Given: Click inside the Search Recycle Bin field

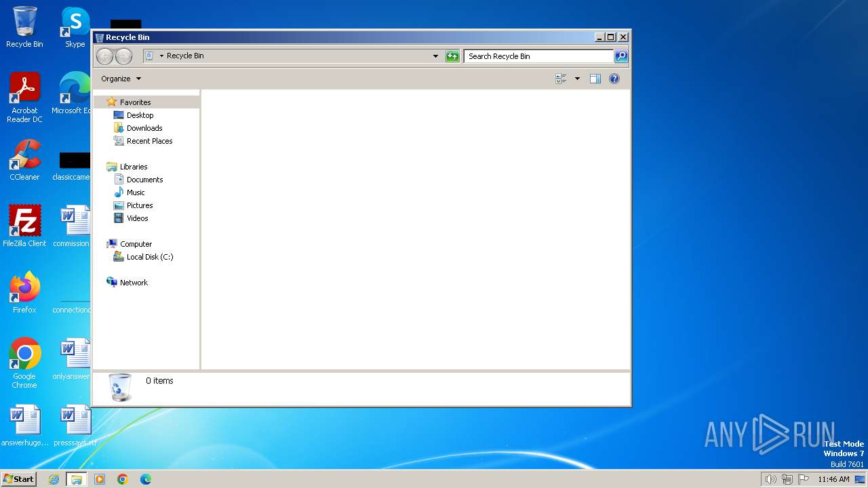Looking at the screenshot, I should pos(539,56).
